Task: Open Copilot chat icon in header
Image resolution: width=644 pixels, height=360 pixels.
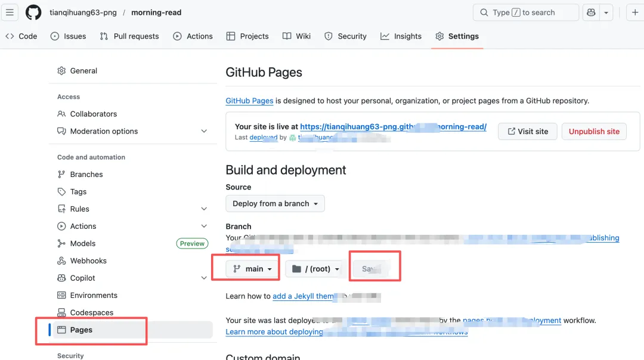Action: point(591,13)
